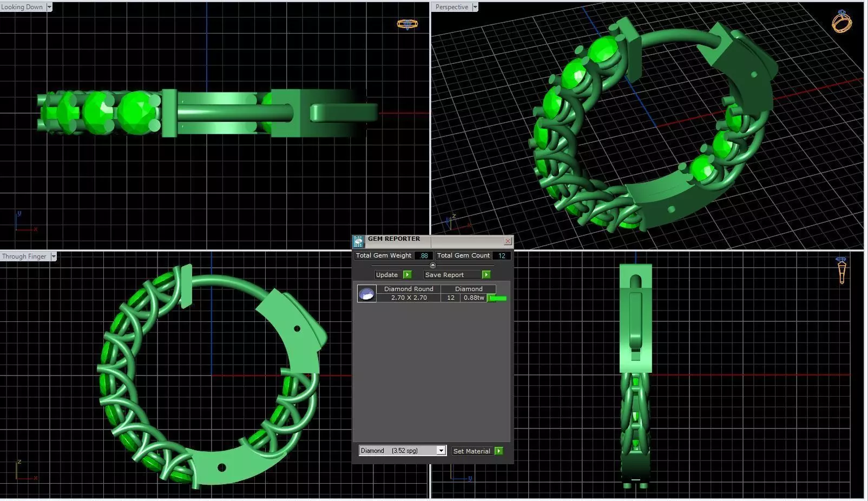Open the Perspective viewport dropdown arrow
This screenshot has height=501, width=868.
(475, 7)
